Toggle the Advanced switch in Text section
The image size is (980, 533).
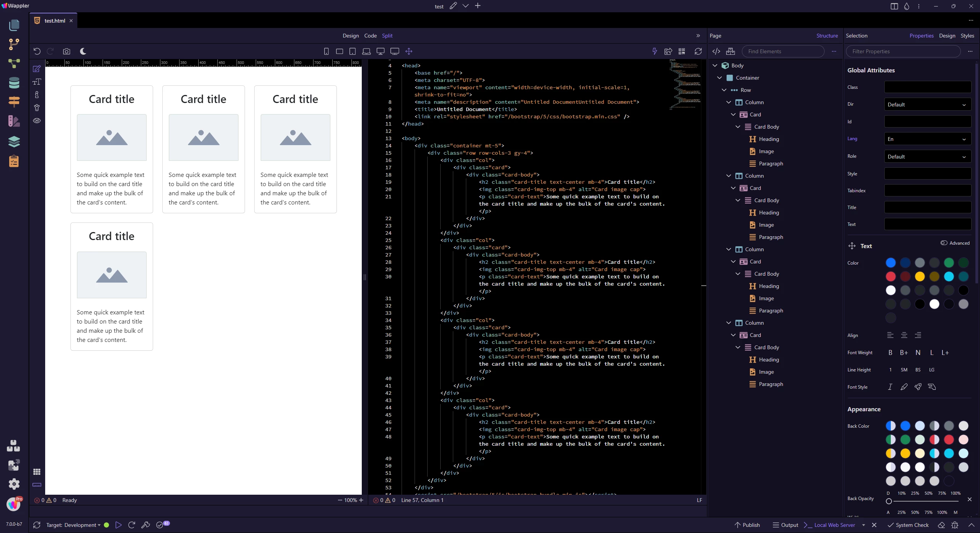click(944, 243)
